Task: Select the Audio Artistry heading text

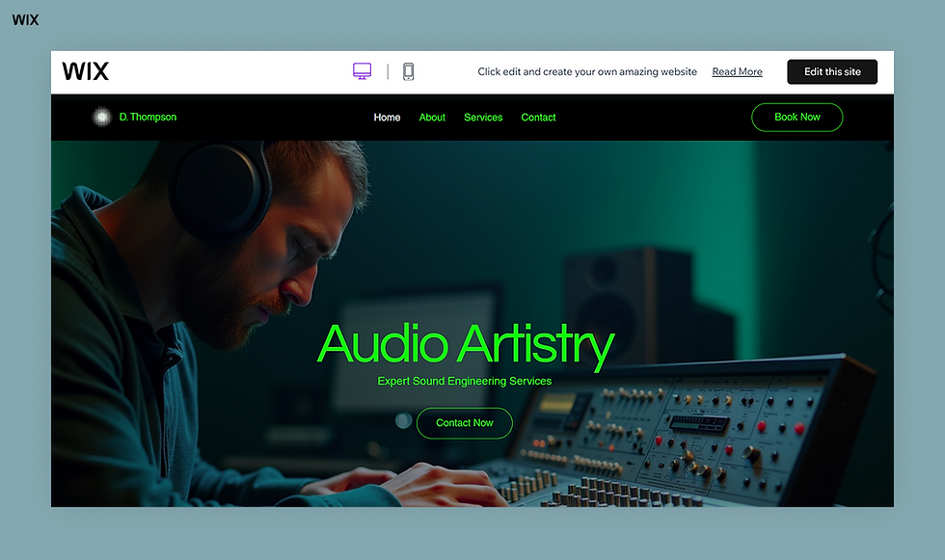Action: pos(465,345)
